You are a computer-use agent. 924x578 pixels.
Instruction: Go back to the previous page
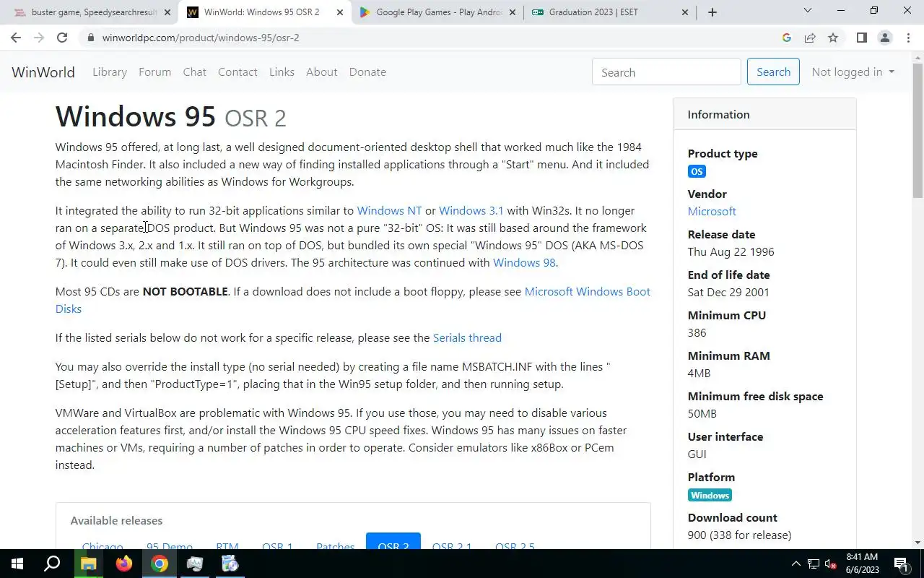tap(16, 38)
